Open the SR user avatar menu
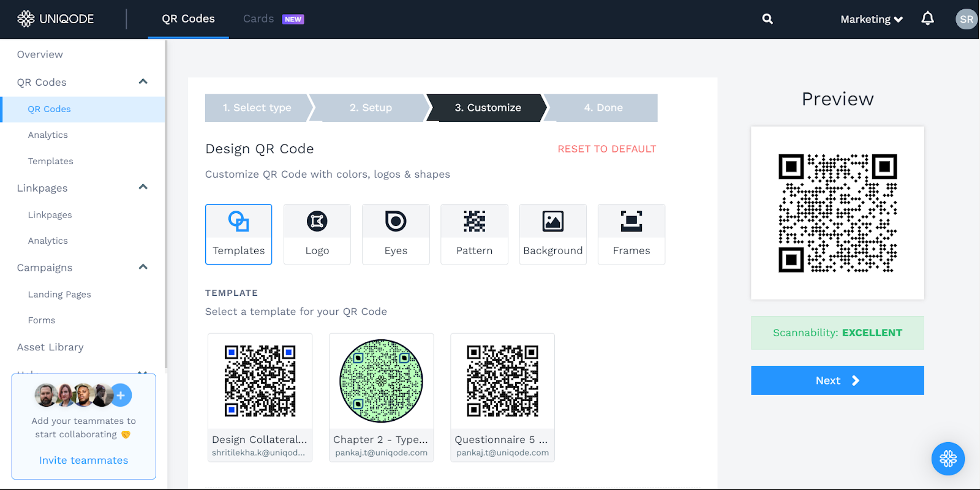The width and height of the screenshot is (980, 490). pos(967,19)
